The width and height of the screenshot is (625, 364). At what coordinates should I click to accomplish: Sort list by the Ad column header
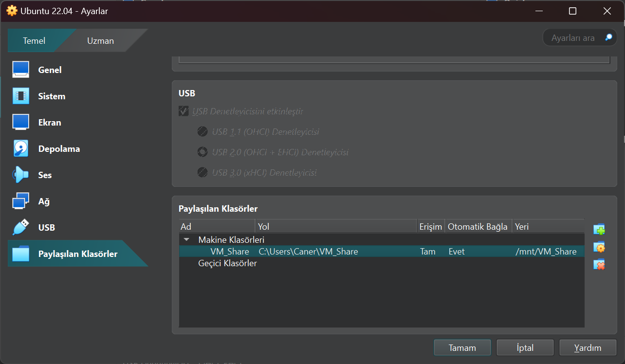(217, 227)
